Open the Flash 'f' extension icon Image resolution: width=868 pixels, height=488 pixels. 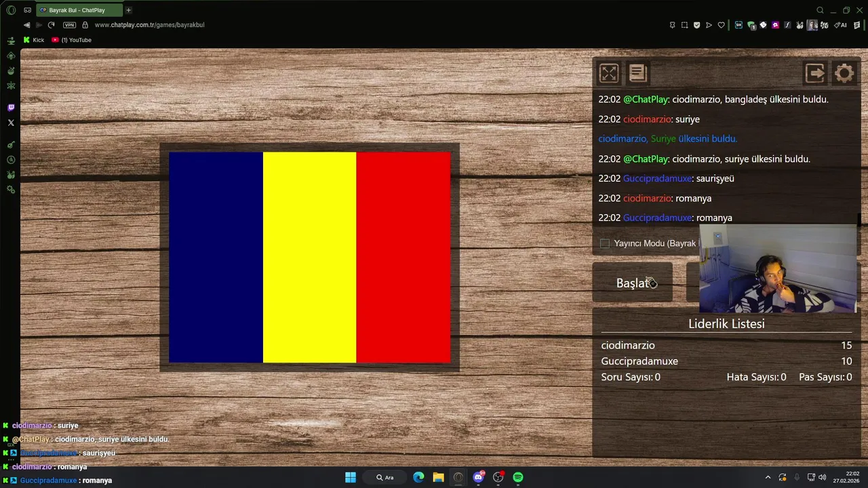pyautogui.click(x=787, y=25)
